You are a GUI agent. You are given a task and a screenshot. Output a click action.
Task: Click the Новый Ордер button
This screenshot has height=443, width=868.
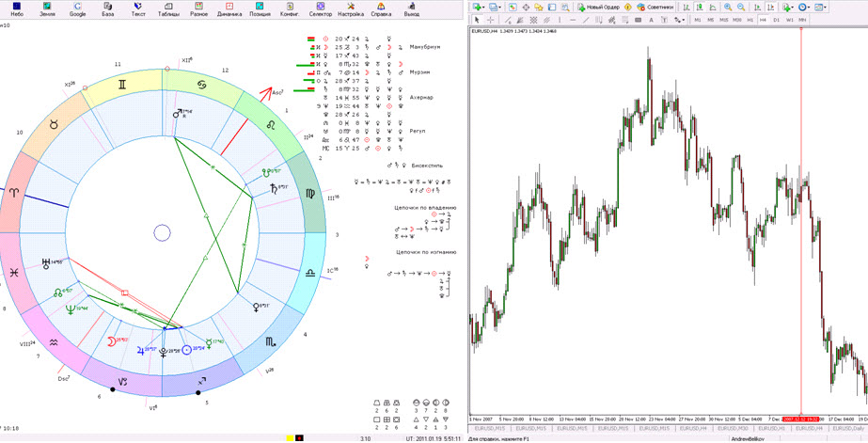click(602, 7)
